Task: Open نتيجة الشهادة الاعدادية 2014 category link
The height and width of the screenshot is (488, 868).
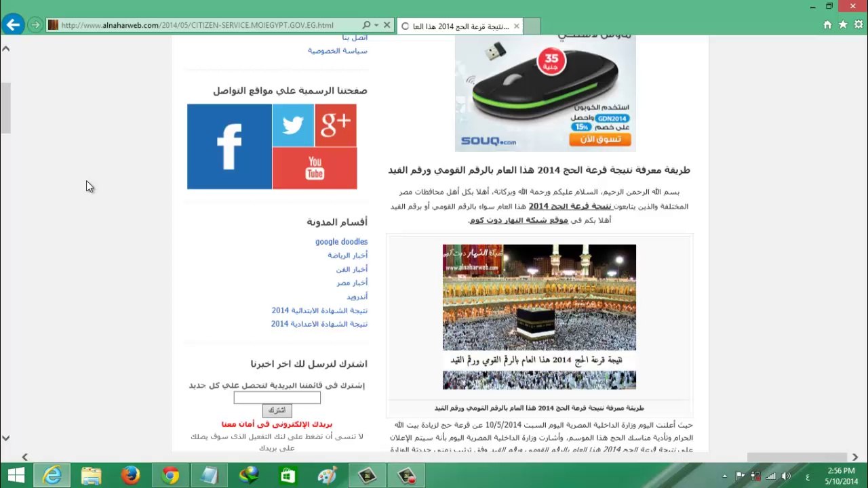Action: (319, 324)
